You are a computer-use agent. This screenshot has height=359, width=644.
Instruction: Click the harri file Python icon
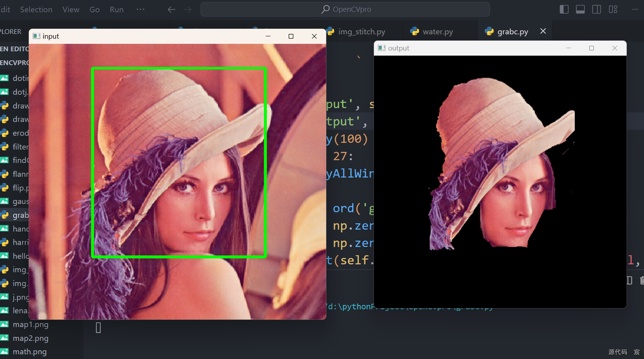point(4,242)
